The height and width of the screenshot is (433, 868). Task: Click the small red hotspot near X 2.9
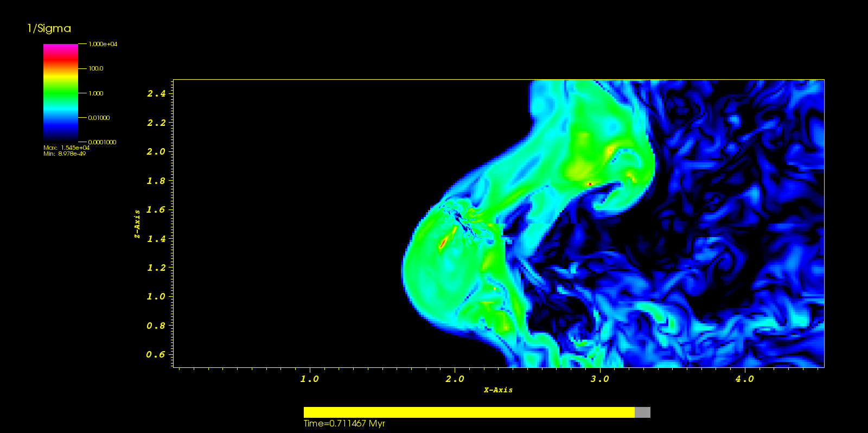pos(590,184)
